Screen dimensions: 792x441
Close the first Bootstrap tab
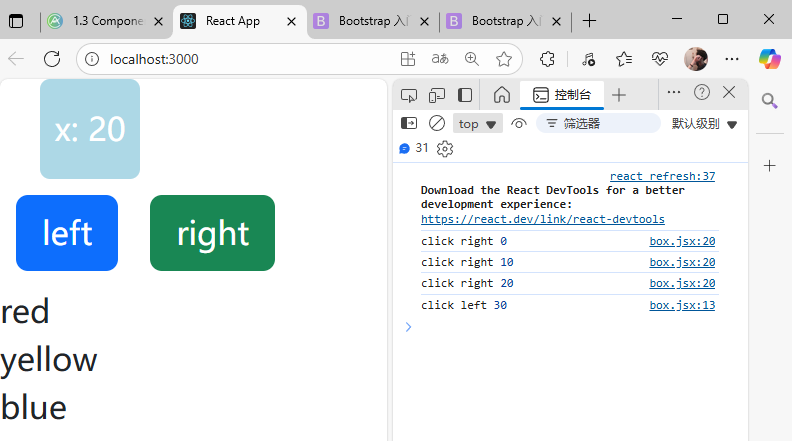424,21
